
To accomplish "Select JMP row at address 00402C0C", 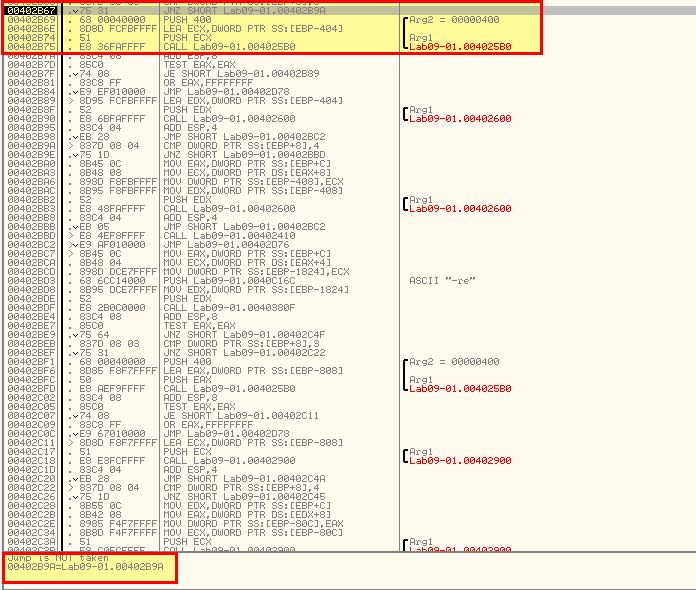I will 226,433.
